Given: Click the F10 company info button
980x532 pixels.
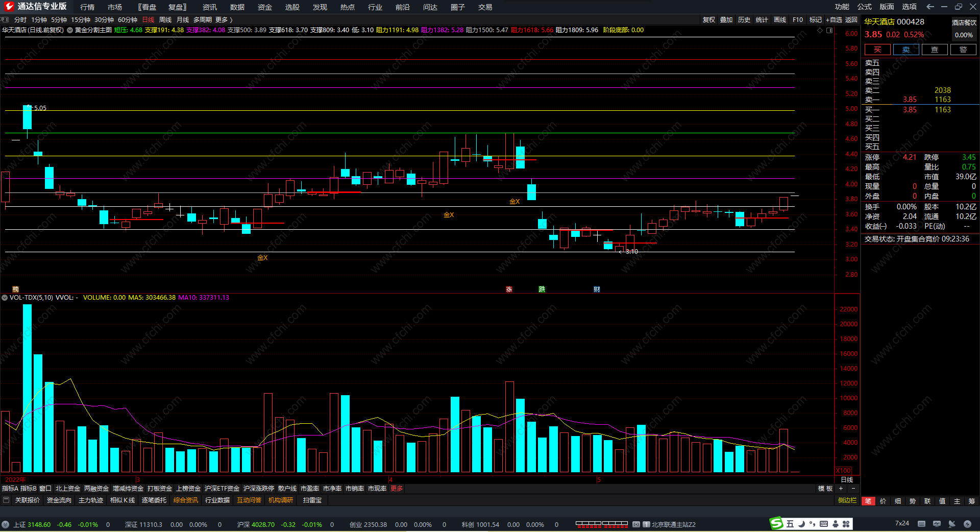Looking at the screenshot, I should pyautogui.click(x=798, y=19).
